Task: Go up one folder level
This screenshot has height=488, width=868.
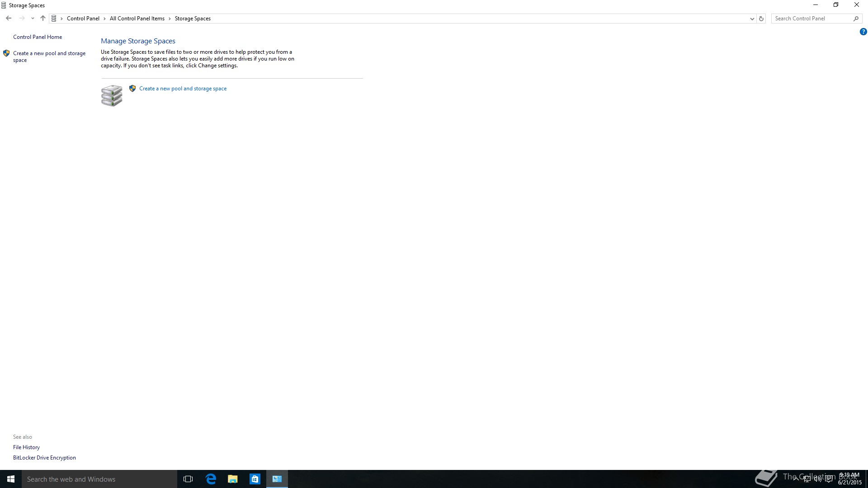Action: coord(43,19)
